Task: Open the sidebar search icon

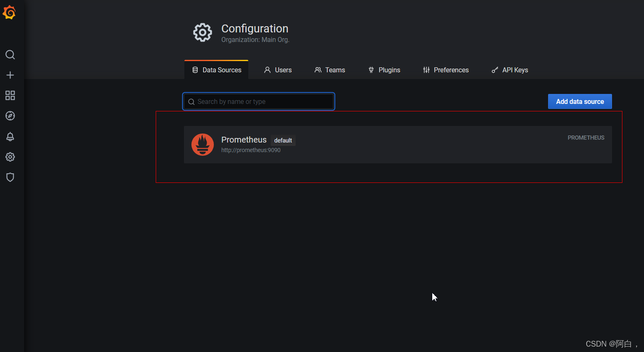Action: (10, 55)
